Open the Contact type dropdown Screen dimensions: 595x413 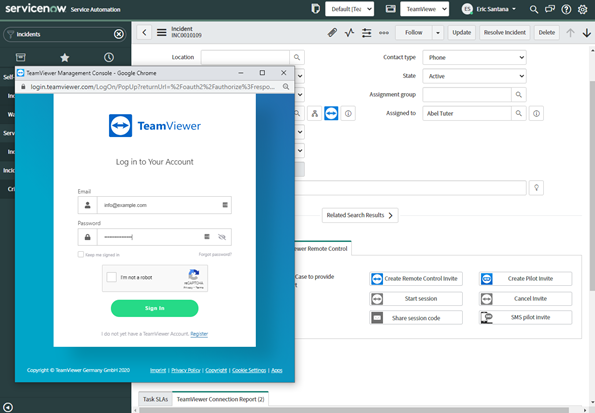(474, 57)
